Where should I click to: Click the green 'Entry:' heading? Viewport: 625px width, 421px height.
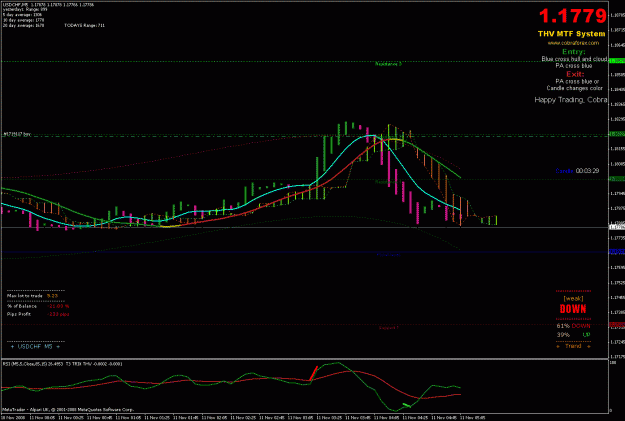point(574,52)
